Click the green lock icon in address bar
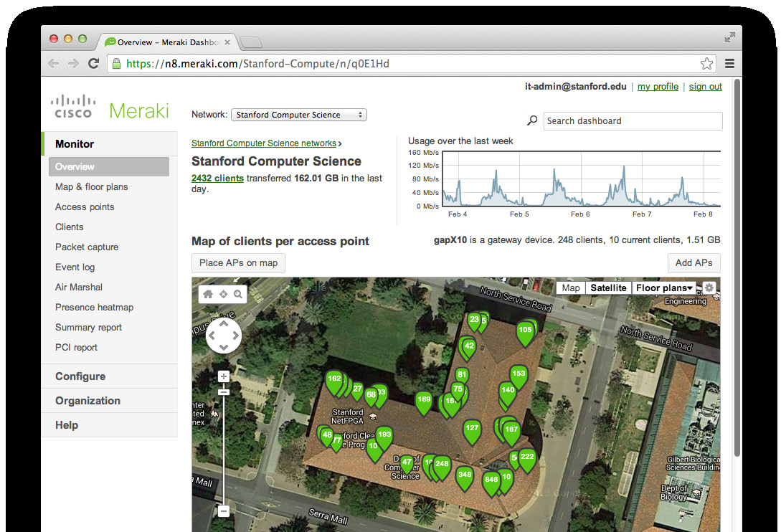This screenshot has height=532, width=781. pos(117,64)
